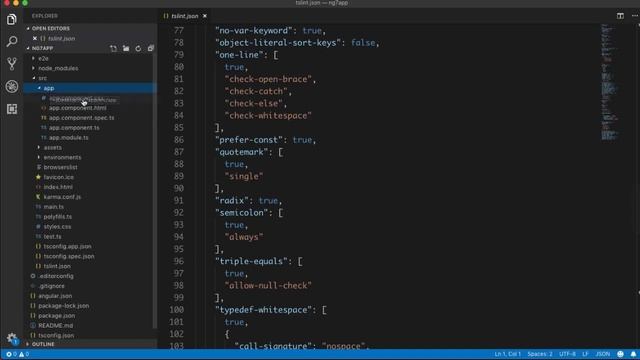Close tslint.json in Open Editors list
This screenshot has height=360, width=640.
click(x=35, y=38)
